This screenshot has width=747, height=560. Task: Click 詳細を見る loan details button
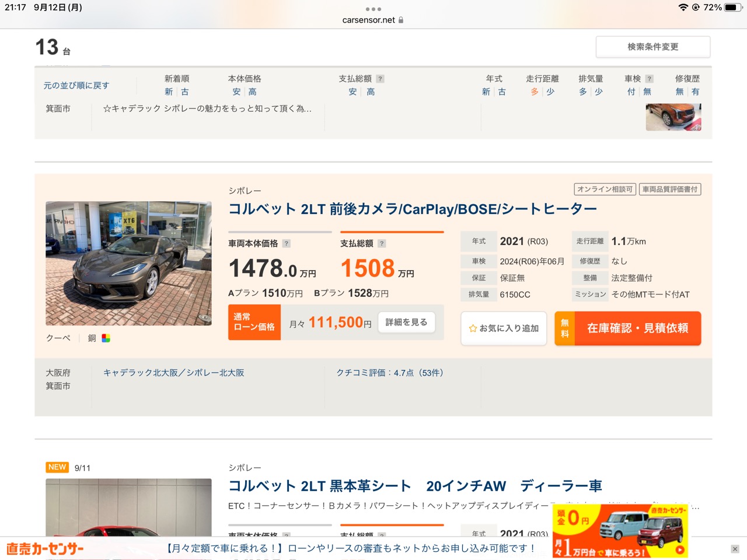(407, 322)
